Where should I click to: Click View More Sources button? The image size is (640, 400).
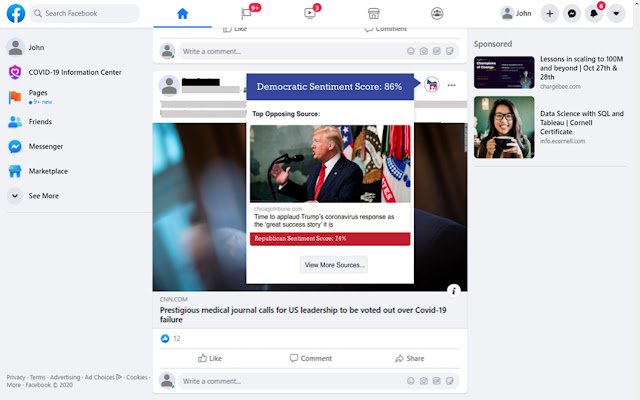(334, 265)
